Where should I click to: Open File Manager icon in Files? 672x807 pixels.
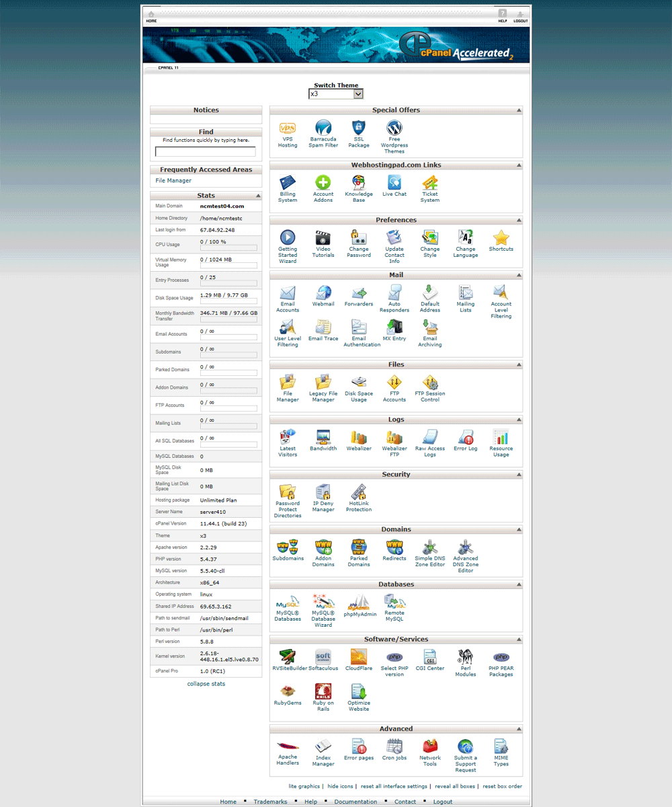tap(288, 382)
